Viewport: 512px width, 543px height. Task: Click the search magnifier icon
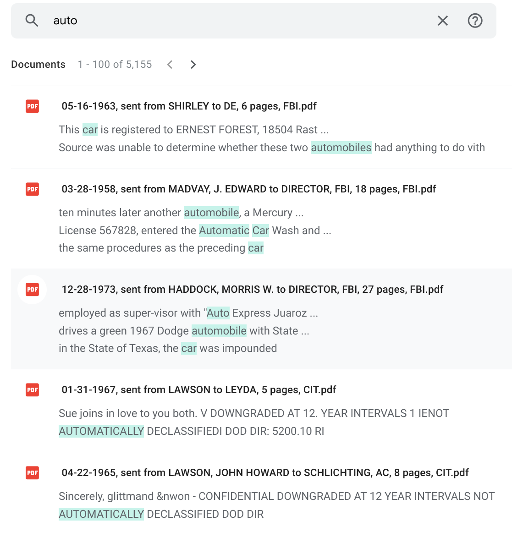32,20
